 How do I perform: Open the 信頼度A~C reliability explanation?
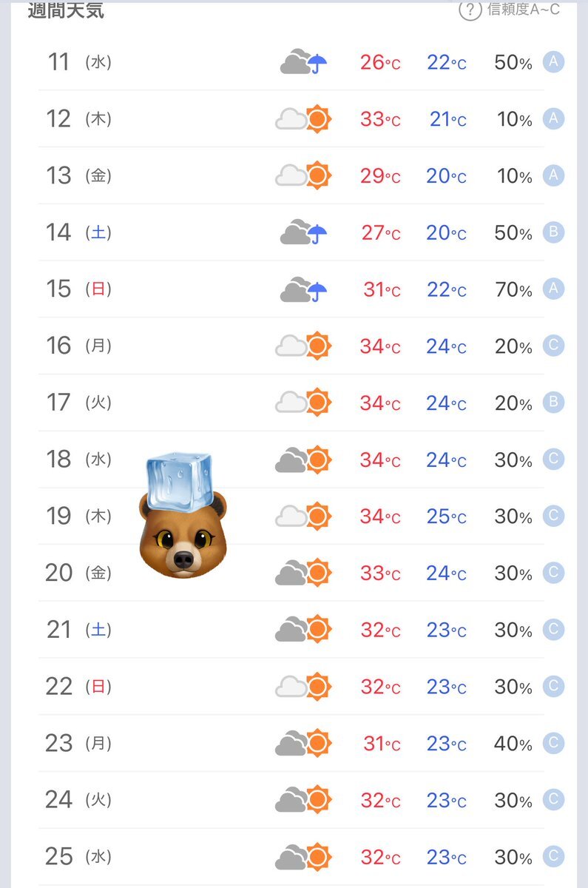(523, 10)
